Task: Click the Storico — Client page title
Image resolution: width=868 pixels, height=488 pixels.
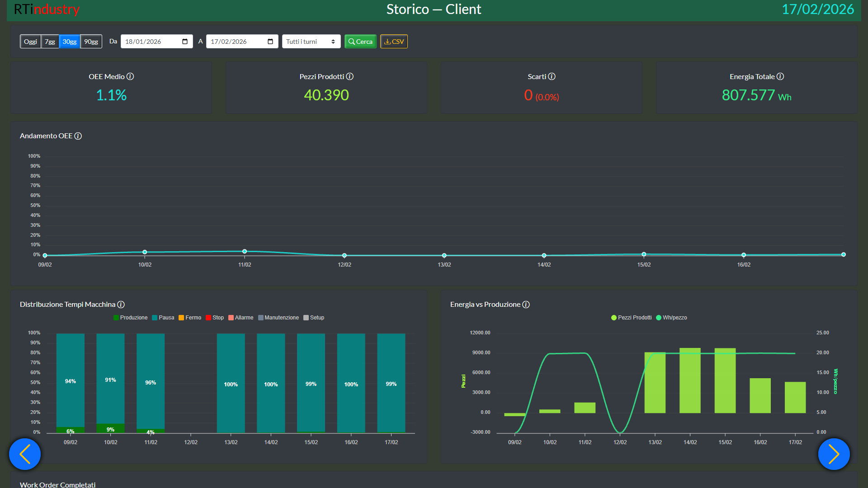Action: coord(434,9)
